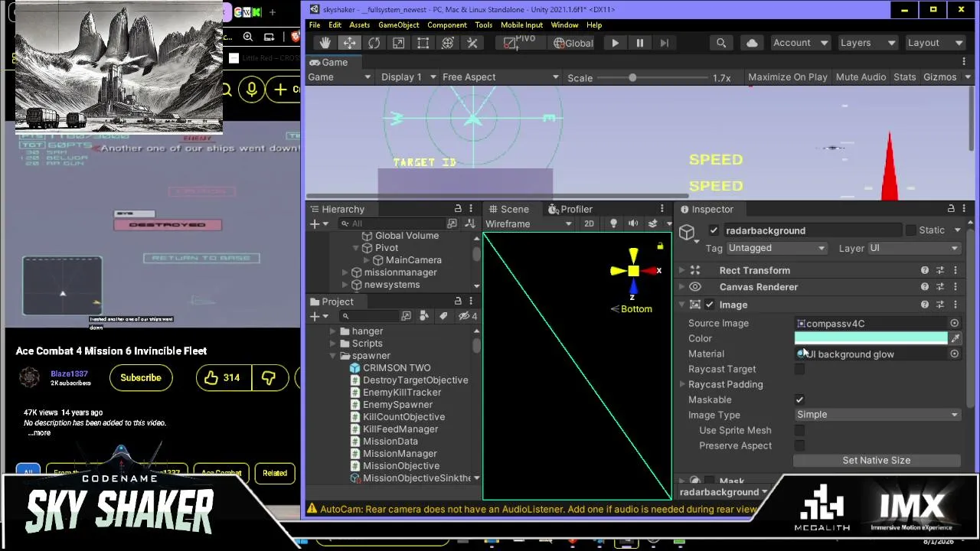Adjust the Game view Scale slider

coord(632,77)
